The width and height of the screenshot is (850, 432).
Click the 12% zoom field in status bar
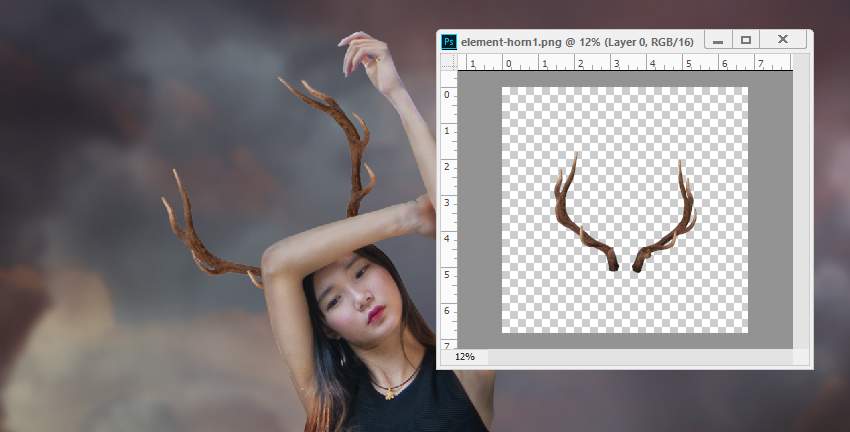click(x=465, y=357)
